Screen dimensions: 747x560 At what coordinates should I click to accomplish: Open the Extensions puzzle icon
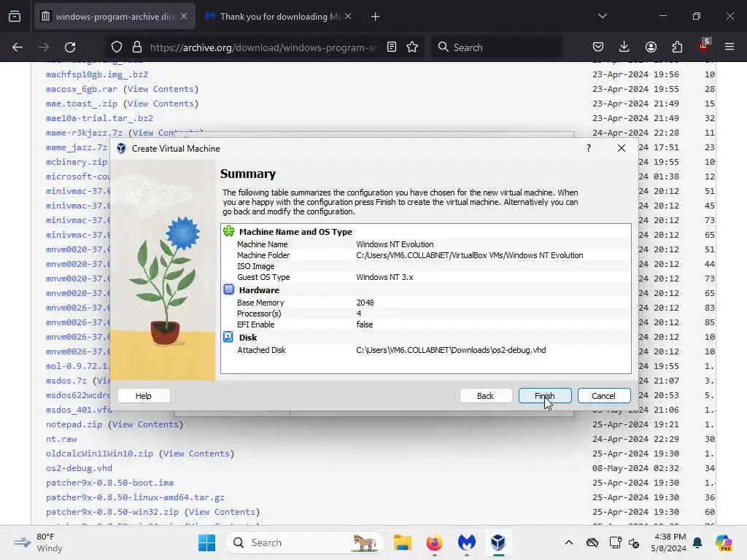coord(677,47)
